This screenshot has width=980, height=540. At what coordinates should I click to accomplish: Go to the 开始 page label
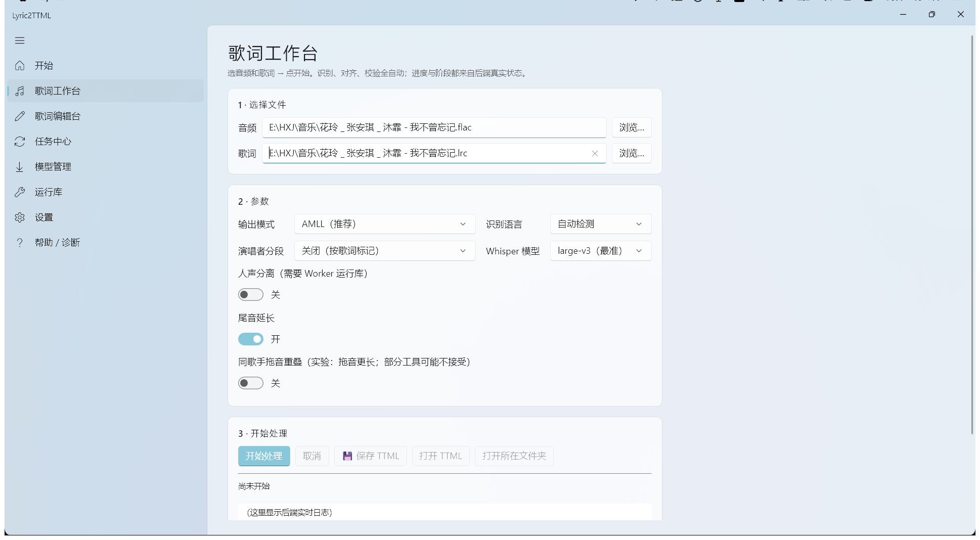point(44,66)
